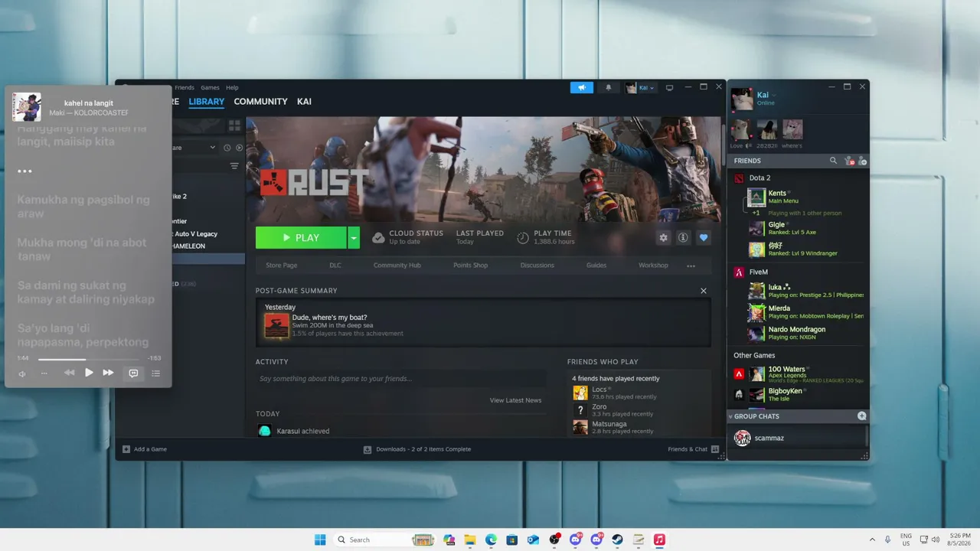Dismiss the Post-Game Summary panel
Viewport: 980px width, 551px height.
click(704, 291)
